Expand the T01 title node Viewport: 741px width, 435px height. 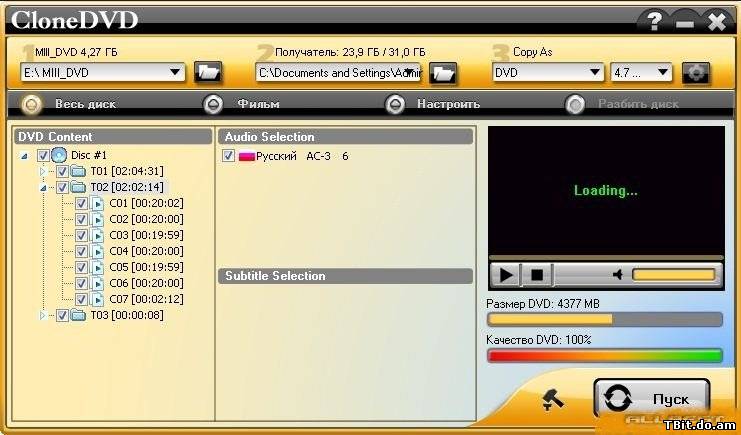[x=43, y=171]
